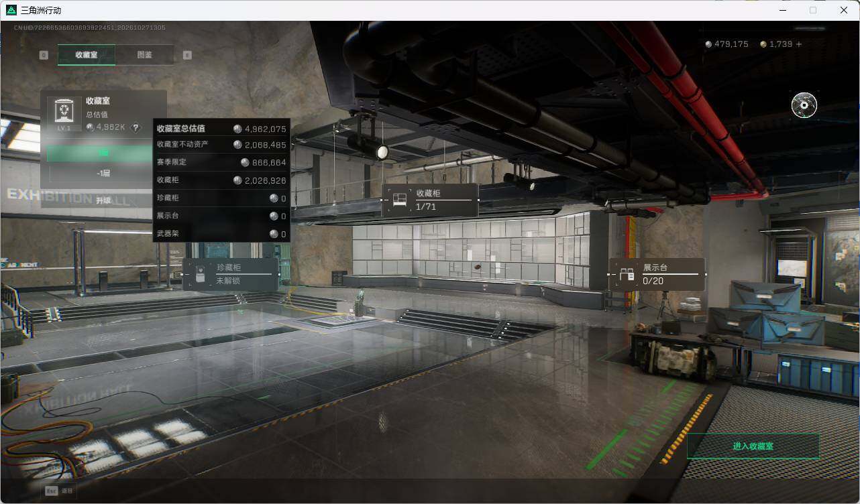Click the E next-tab key icon
This screenshot has height=504, width=860.
pyautogui.click(x=187, y=55)
